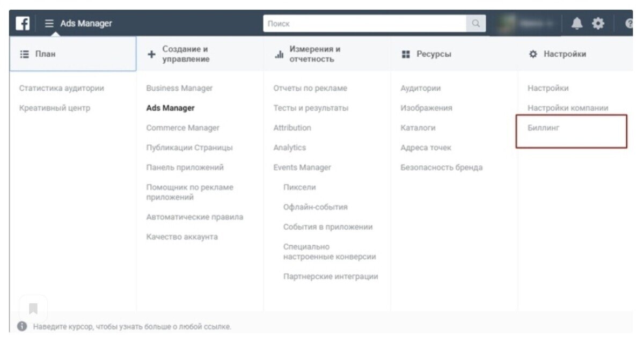
Task: Click the Ads Manager title in top bar
Action: pyautogui.click(x=86, y=24)
